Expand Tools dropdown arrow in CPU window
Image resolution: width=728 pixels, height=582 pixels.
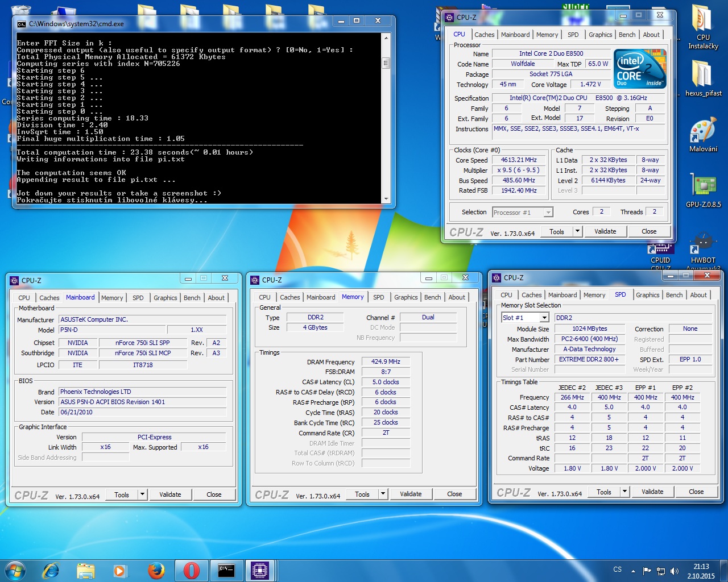(x=577, y=231)
